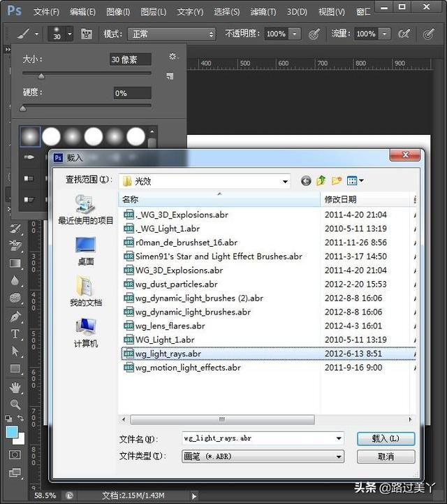Viewport: 447px width, 504px height.
Task: Select the Path Selection arrow tool
Action: coord(15,351)
